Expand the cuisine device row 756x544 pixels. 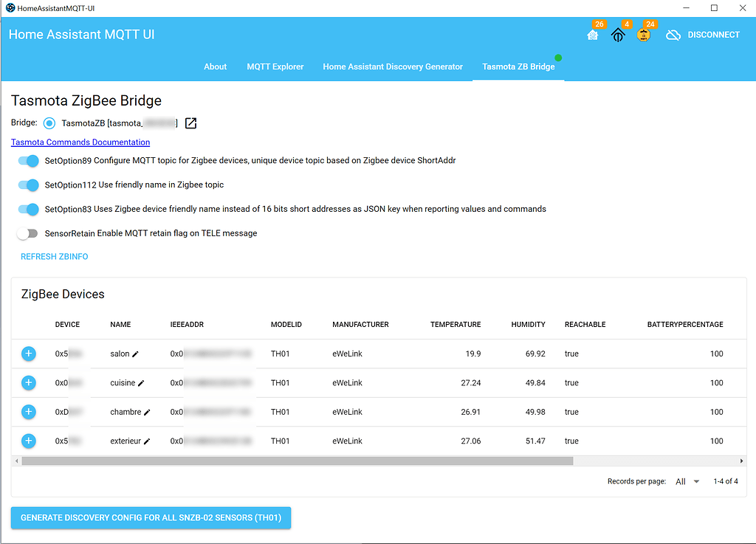click(29, 382)
